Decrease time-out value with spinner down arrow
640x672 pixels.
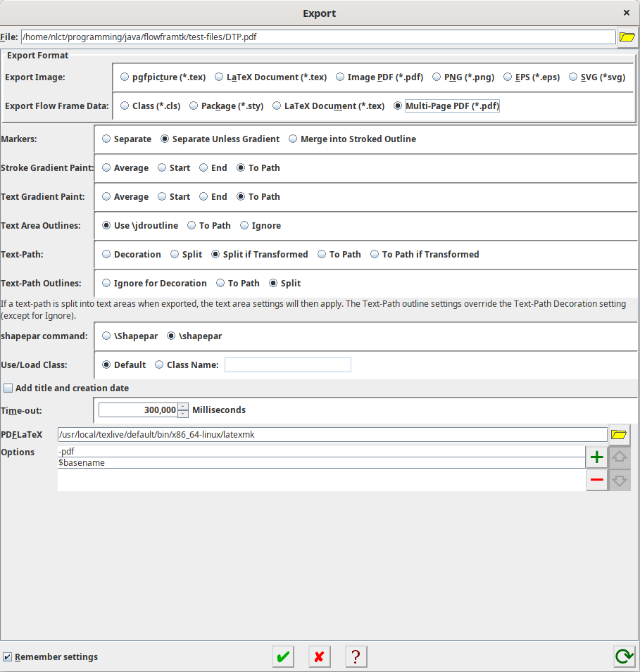pos(183,414)
